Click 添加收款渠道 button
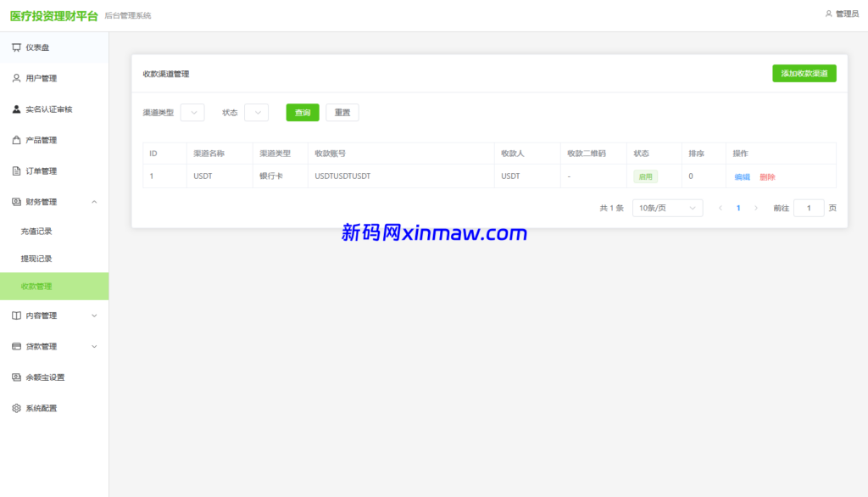Screen dimensions: 868x497 click(804, 73)
